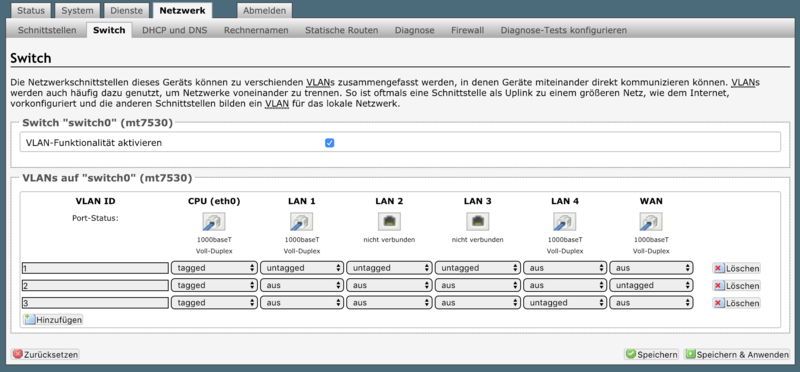Open the Dienste top tab
The image size is (800, 372).
coord(126,10)
